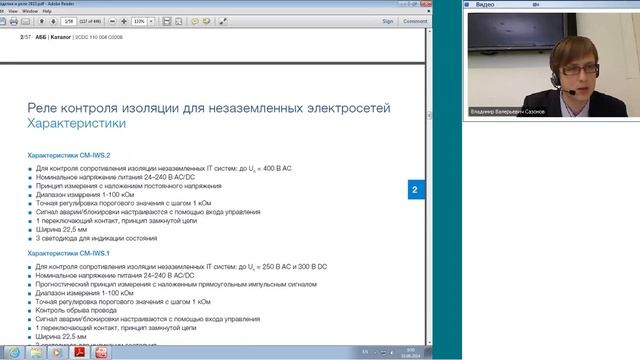Click the presenter name caption on video
640x360 pixels.
tap(508, 111)
